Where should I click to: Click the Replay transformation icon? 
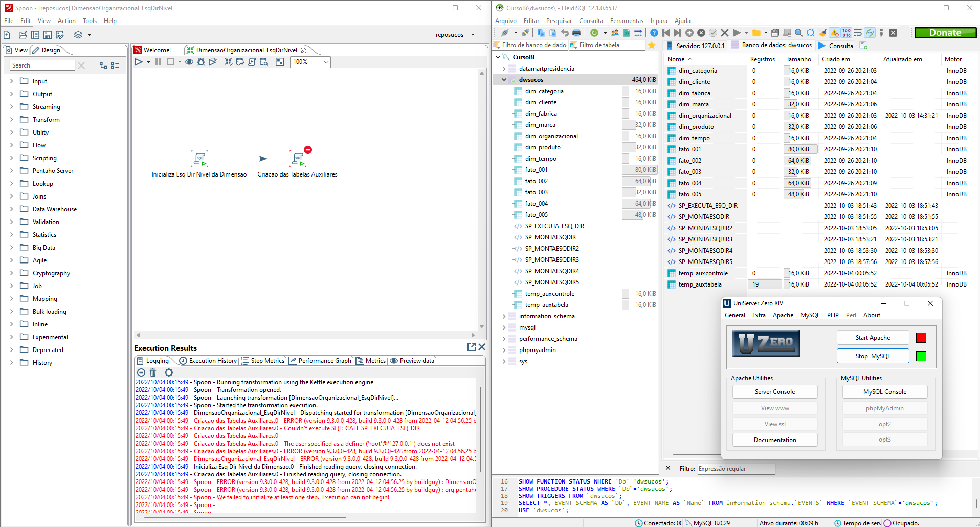click(213, 62)
